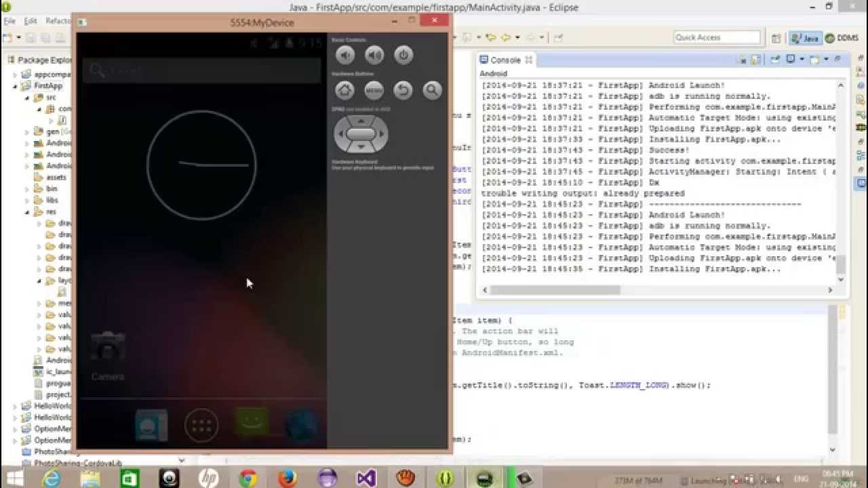Select the assets folder in Package Explorer
The image size is (868, 488).
coord(50,178)
